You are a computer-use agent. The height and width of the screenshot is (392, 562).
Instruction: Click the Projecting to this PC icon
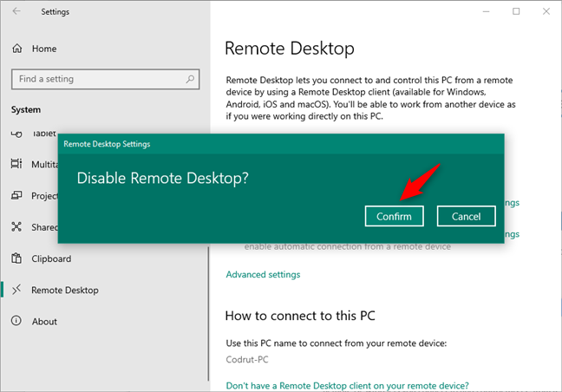[16, 195]
